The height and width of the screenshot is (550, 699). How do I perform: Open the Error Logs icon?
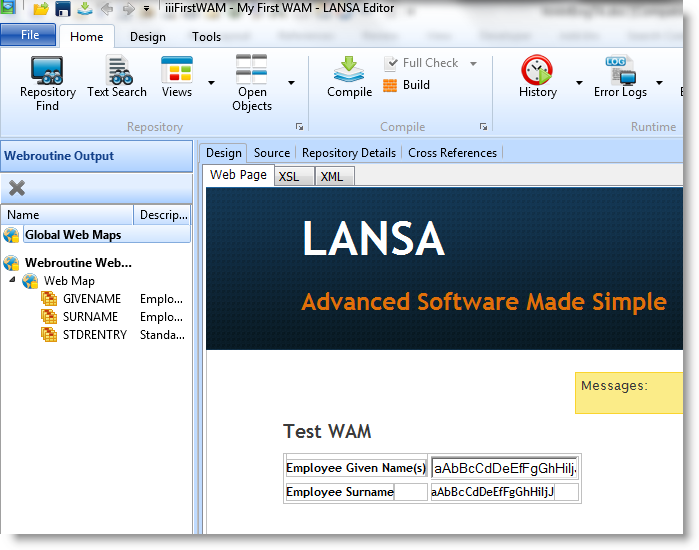[x=620, y=70]
